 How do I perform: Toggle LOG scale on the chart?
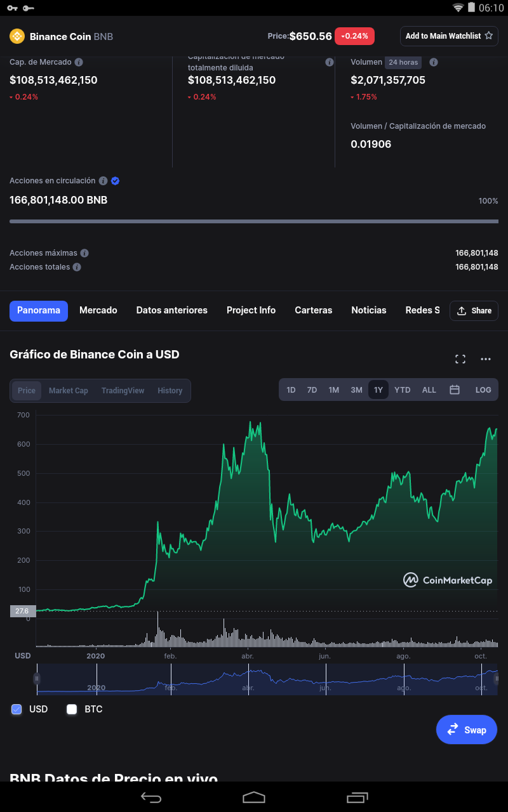click(x=483, y=390)
